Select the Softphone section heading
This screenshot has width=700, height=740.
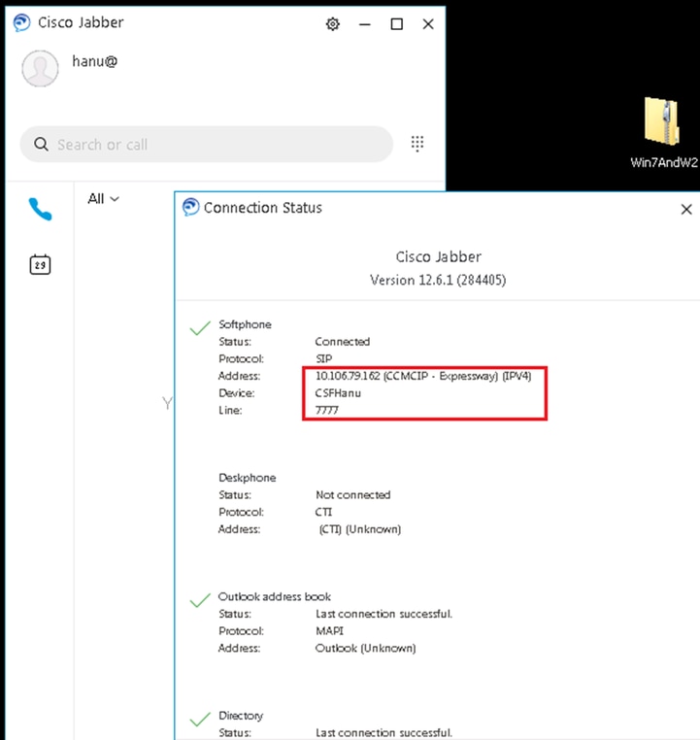point(245,324)
